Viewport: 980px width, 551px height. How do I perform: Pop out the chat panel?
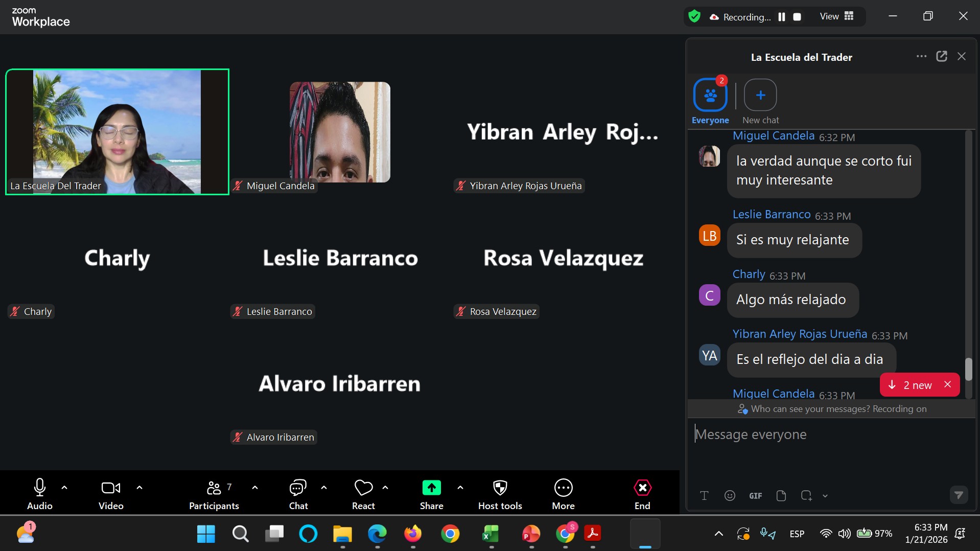[941, 57]
